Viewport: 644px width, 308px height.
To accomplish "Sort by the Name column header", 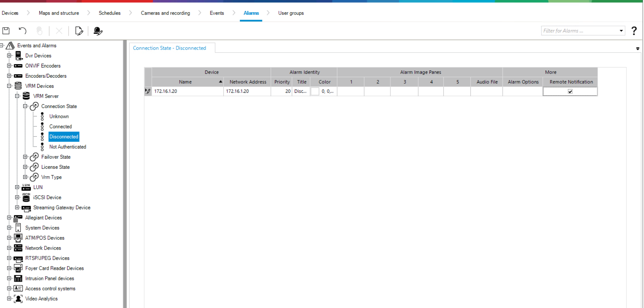I will (185, 82).
